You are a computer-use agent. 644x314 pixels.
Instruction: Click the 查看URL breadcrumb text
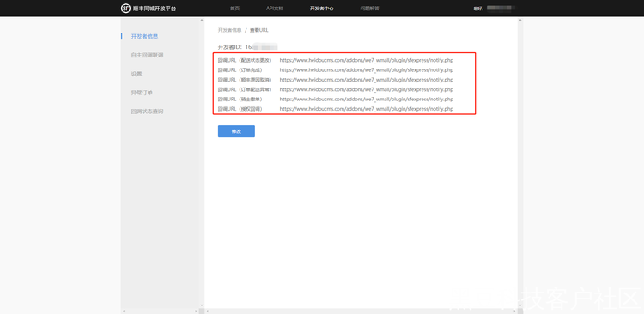(x=259, y=30)
